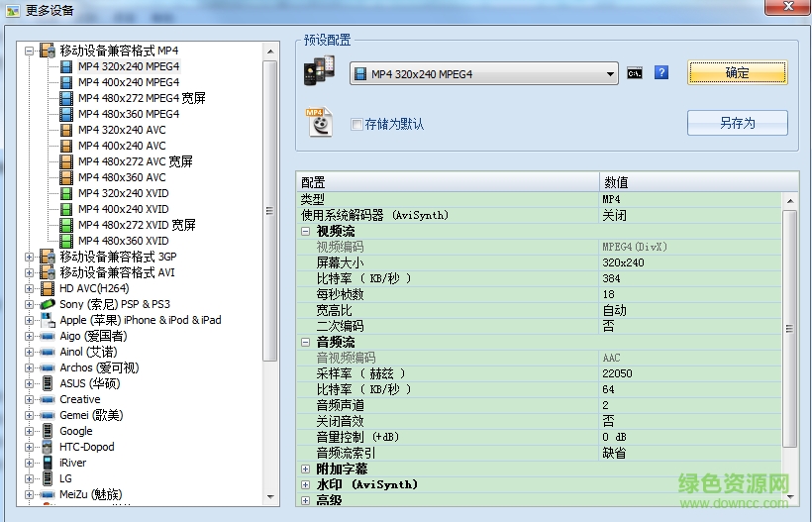The height and width of the screenshot is (522, 812).
Task: Click the Google phone icon
Action: pos(48,431)
